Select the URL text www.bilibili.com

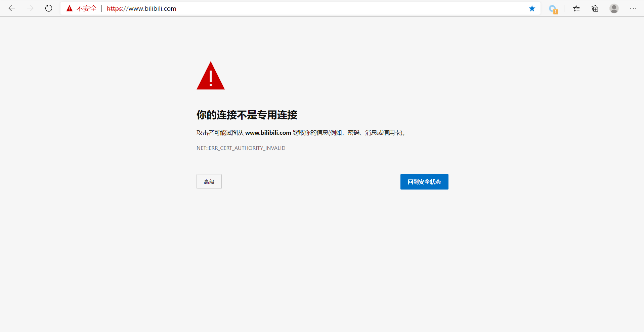(152, 8)
